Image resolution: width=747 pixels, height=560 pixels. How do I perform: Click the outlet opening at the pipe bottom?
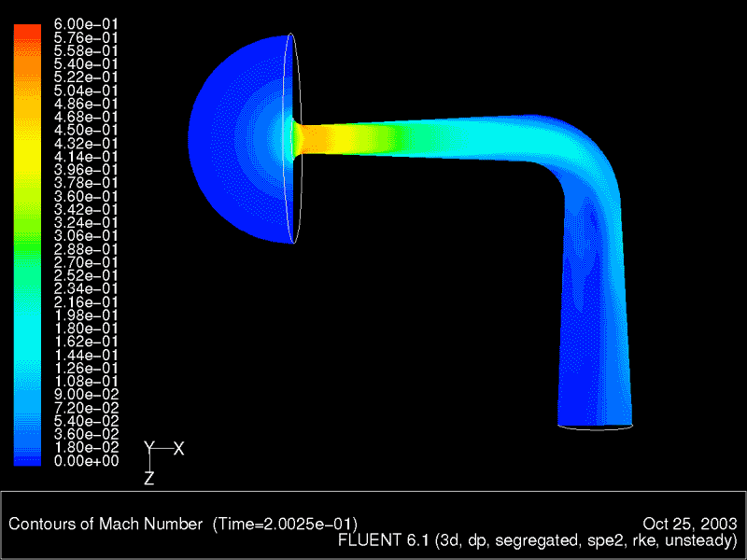tap(595, 426)
